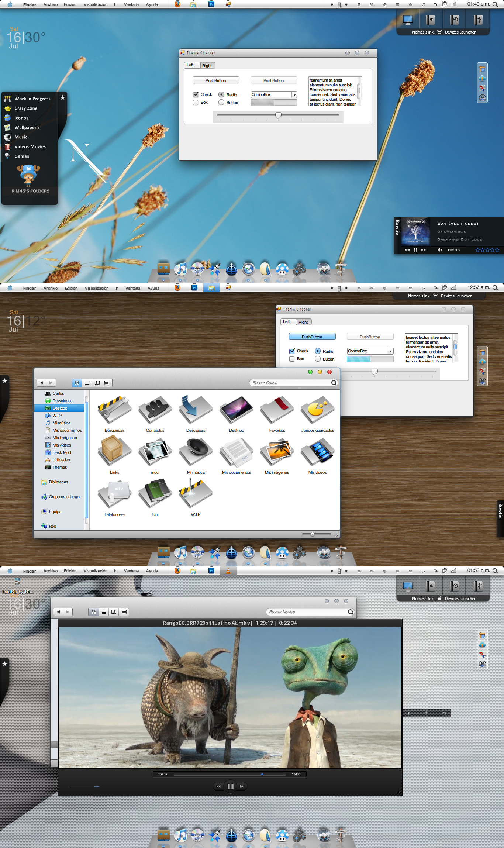Switch to Right tab in wood-wallpaper Theme Checker

(x=303, y=322)
